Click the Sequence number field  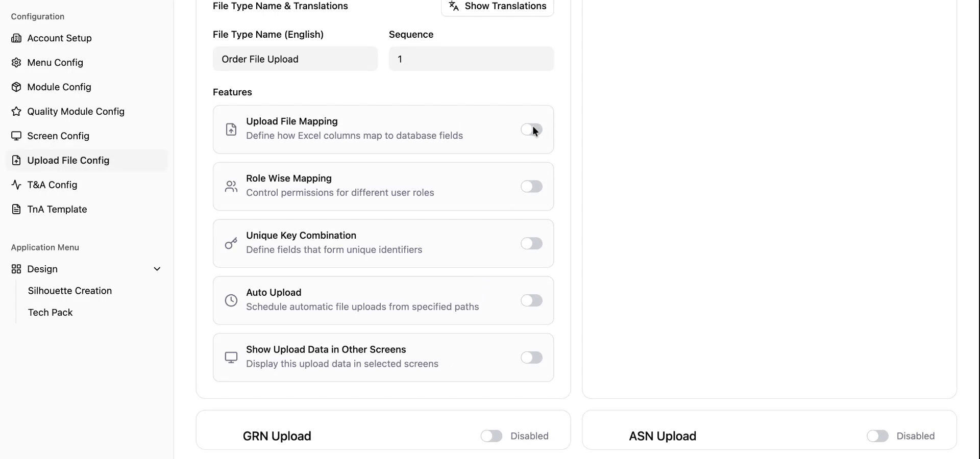click(471, 59)
